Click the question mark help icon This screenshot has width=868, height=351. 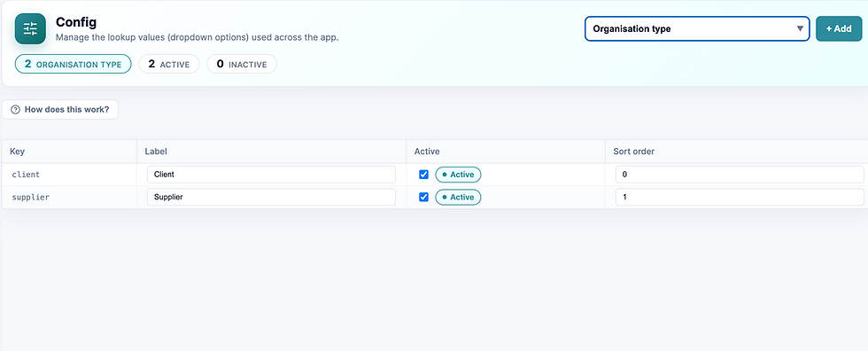click(16, 110)
